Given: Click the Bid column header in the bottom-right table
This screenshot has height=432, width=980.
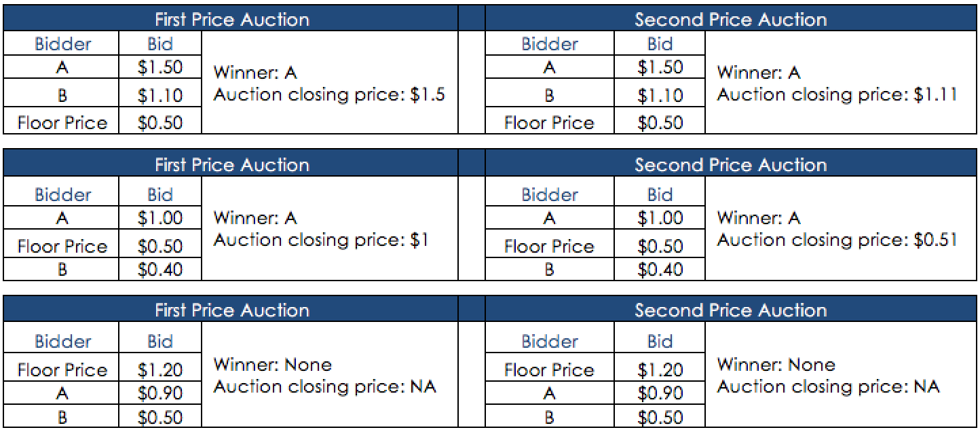Looking at the screenshot, I should [x=660, y=341].
